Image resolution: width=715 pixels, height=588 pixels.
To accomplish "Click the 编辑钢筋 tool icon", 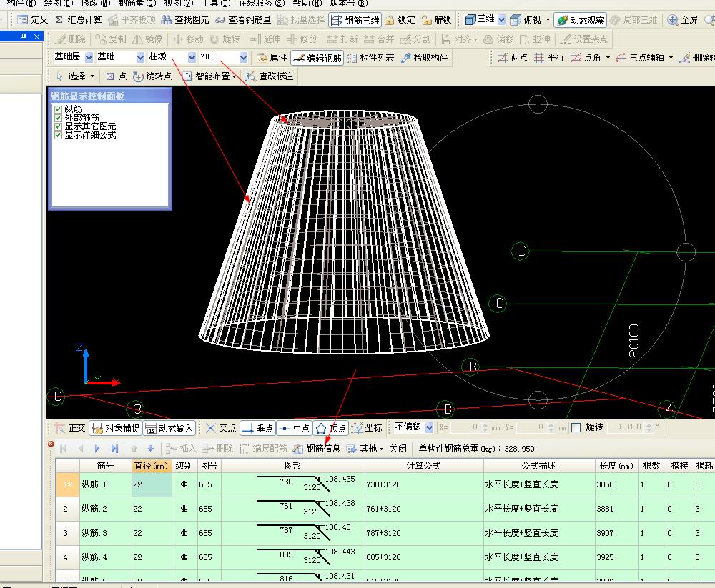I will (299, 58).
